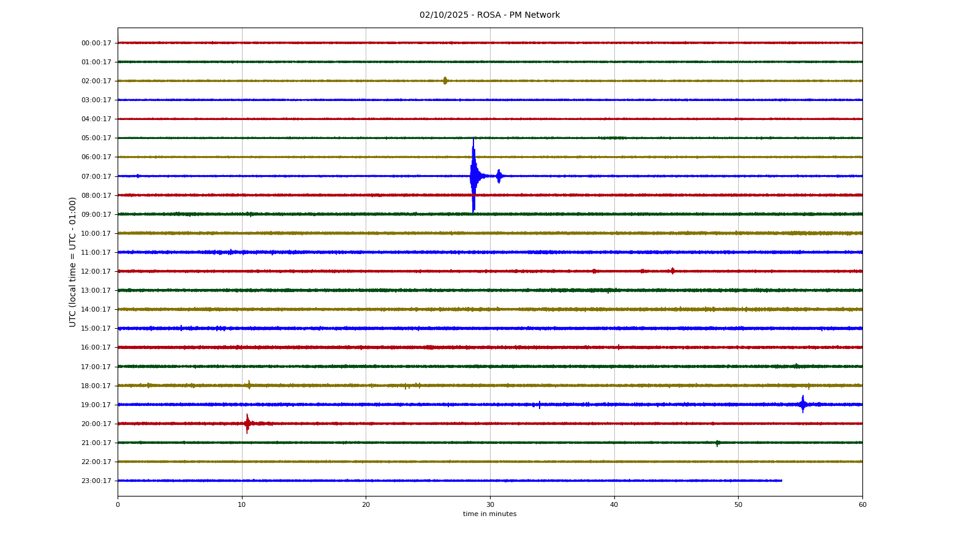Select the blue event burst near minute 55 on 19:00:17
Image resolution: width=980 pixels, height=551 pixels.
coord(802,404)
